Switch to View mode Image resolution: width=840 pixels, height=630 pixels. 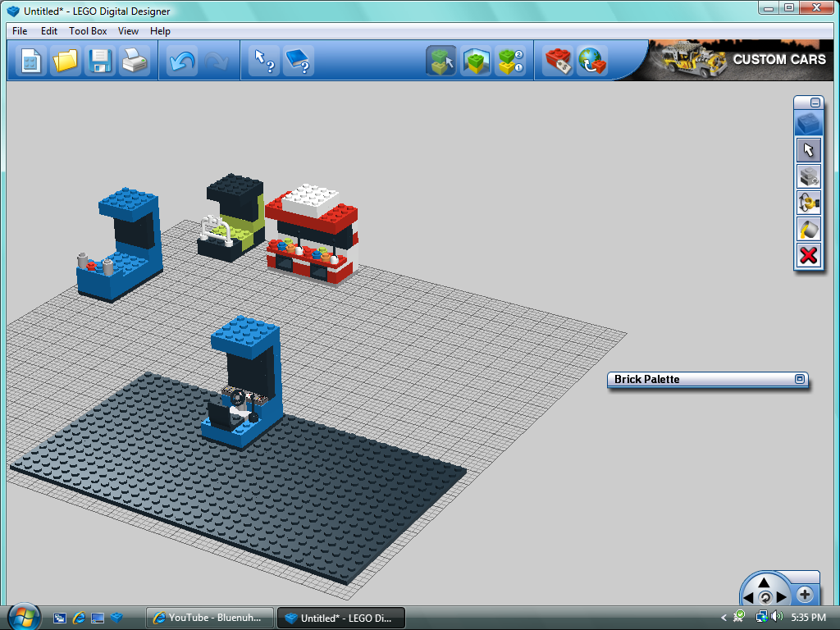(x=476, y=61)
